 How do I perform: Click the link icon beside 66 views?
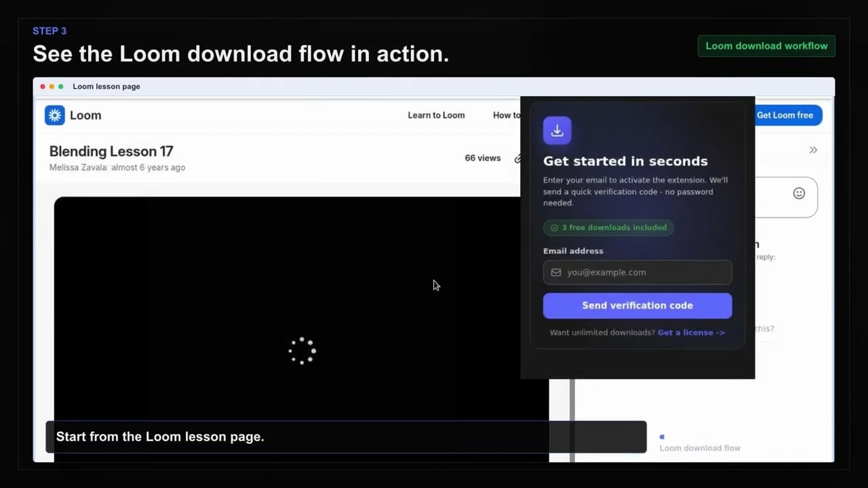(x=517, y=158)
